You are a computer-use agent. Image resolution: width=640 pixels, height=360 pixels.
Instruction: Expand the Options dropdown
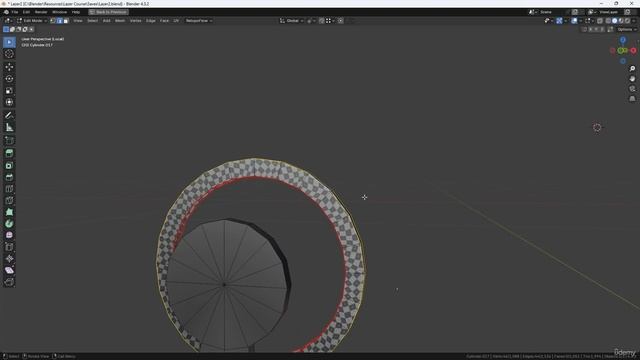click(627, 29)
